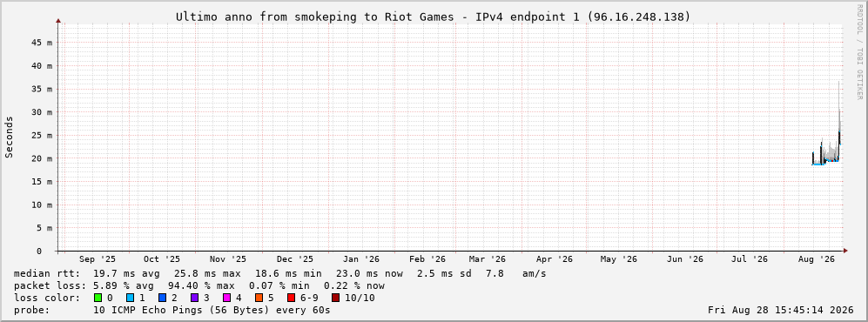Screen dimensions: 868x322
Task: Click the timestamp Fri Aug 28 15:45:14 2026
Action: click(x=781, y=310)
